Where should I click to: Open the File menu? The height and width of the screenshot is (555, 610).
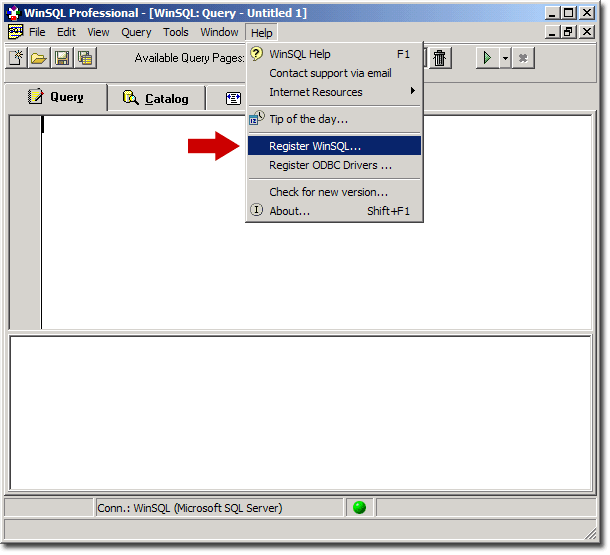pos(37,32)
